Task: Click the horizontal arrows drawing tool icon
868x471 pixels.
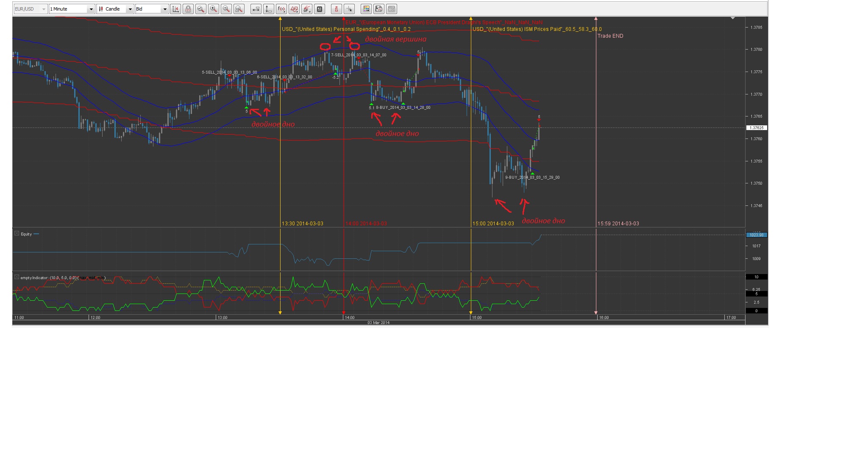Action: (x=256, y=9)
